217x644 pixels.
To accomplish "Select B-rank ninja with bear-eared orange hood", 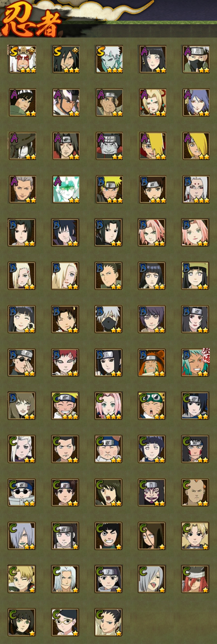I will point(152,363).
